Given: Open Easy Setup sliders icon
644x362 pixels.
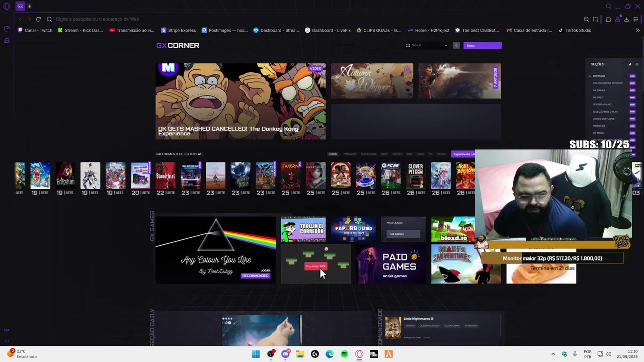Looking at the screenshot, I should pos(636,19).
